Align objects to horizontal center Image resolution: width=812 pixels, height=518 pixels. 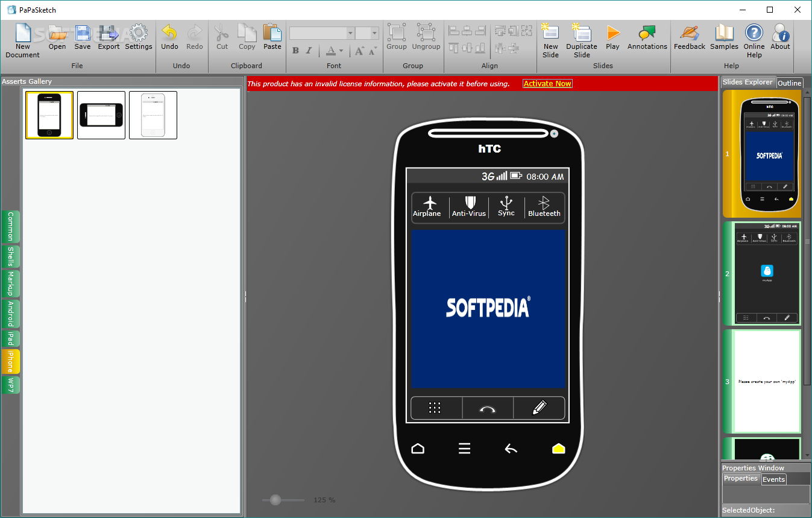pos(467,30)
